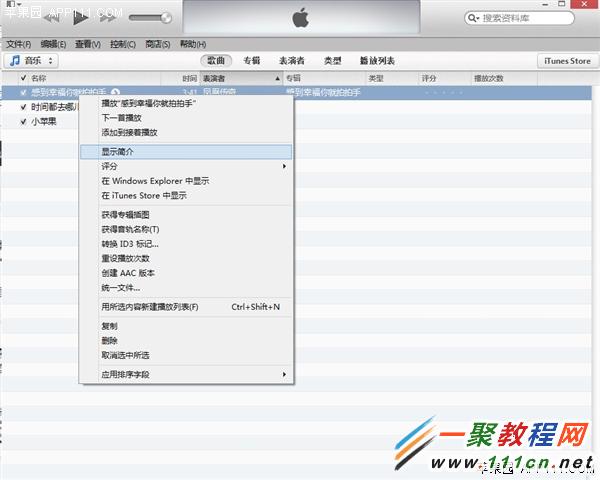The height and width of the screenshot is (480, 600).
Task: Sort by the 播放次数 column header
Action: tap(489, 78)
